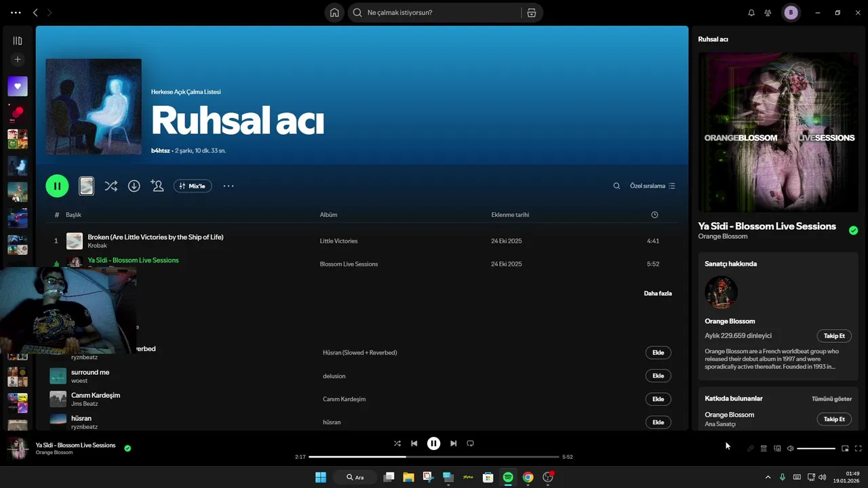The height and width of the screenshot is (488, 868).
Task: Open the mini player
Action: pyautogui.click(x=845, y=448)
